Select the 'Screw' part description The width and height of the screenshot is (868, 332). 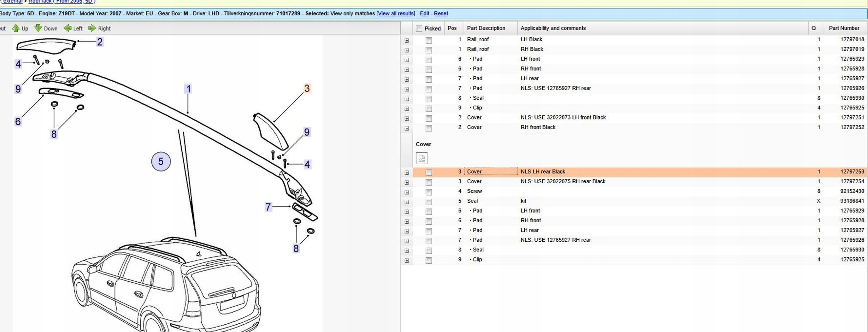(474, 191)
